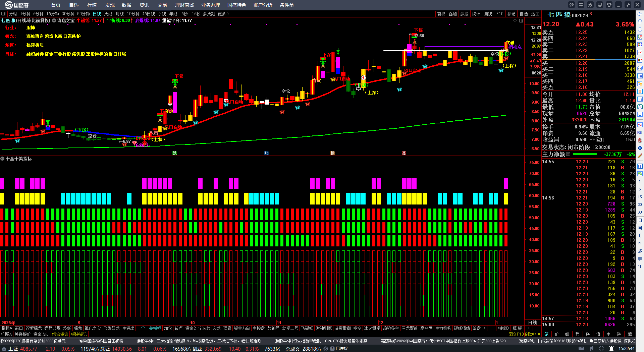Collapse the 十全十美指标 indicator panel circle toggle
This screenshot has width=644, height=352.
pyautogui.click(x=3, y=159)
